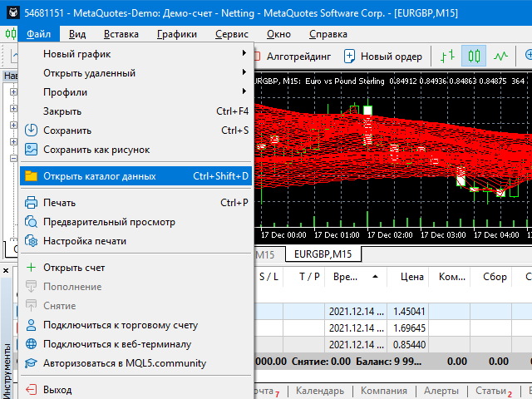This screenshot has height=399, width=532.
Task: Select the price cell 1.69645
Action: (x=408, y=328)
